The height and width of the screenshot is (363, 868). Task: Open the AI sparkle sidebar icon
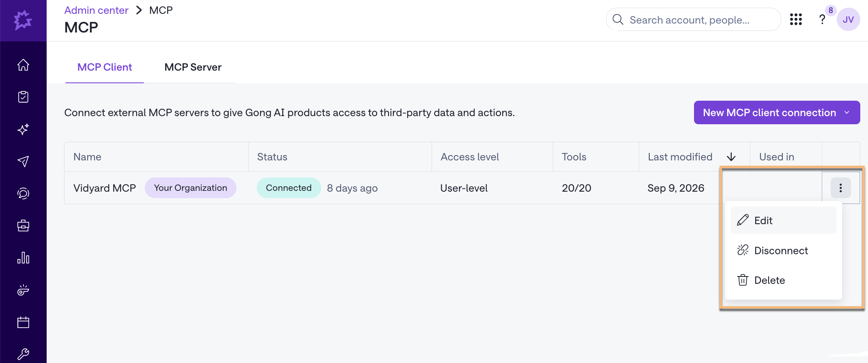point(23,129)
